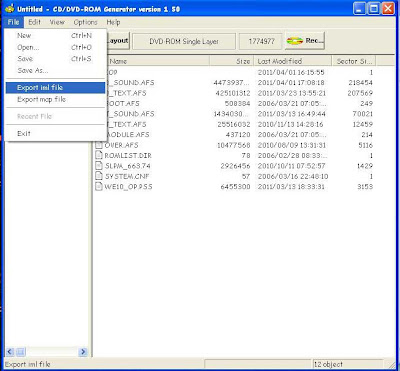Click the file icon beside OVER.AFS
Viewport: 400px width, 371px height.
pyautogui.click(x=99, y=145)
